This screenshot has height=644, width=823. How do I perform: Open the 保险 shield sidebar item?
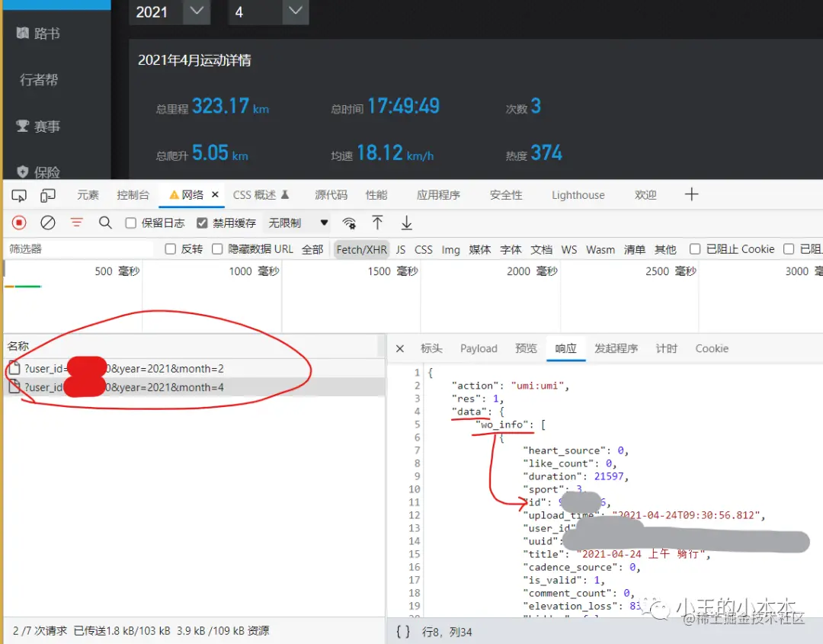pyautogui.click(x=38, y=172)
